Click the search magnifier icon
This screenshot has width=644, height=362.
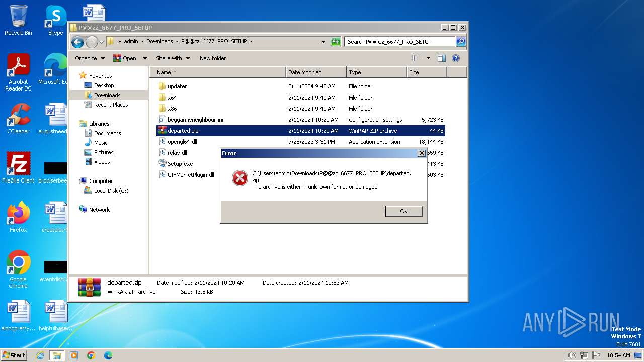tap(461, 42)
